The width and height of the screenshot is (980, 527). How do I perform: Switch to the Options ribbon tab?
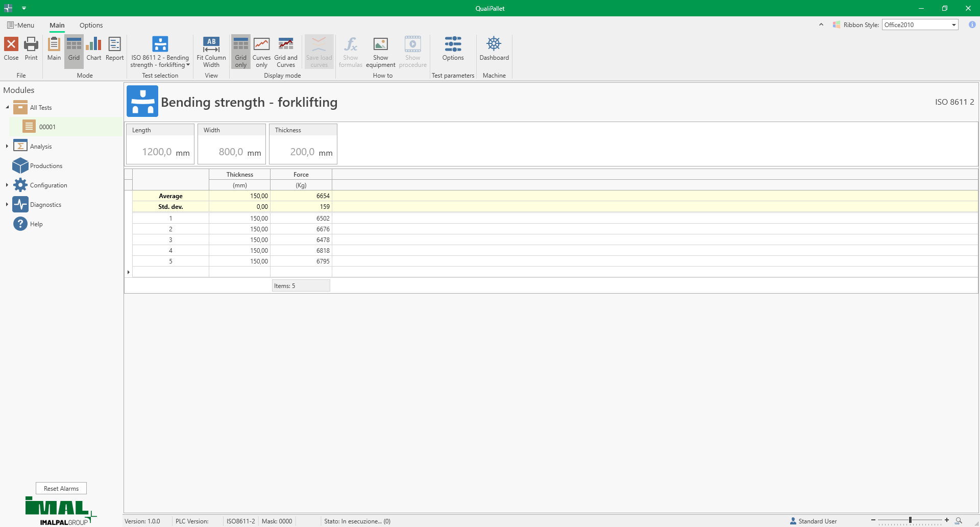(91, 26)
